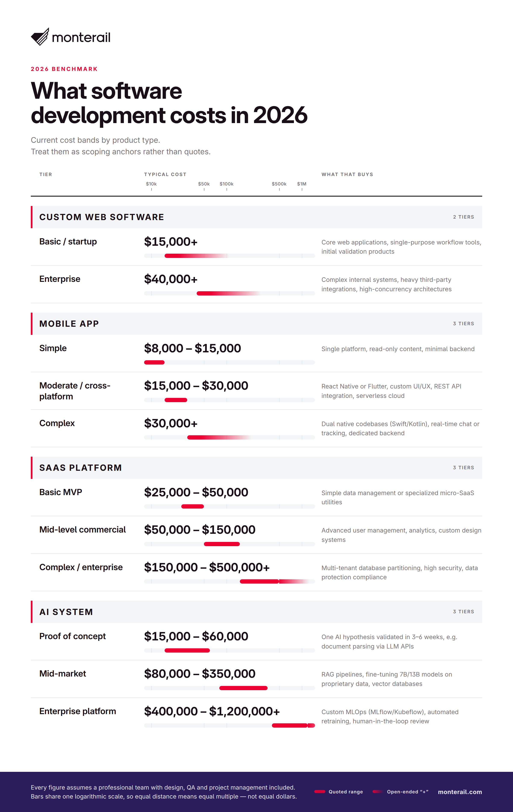Click the $100k scale tick label
Image resolution: width=513 pixels, height=812 pixels.
coord(226,184)
